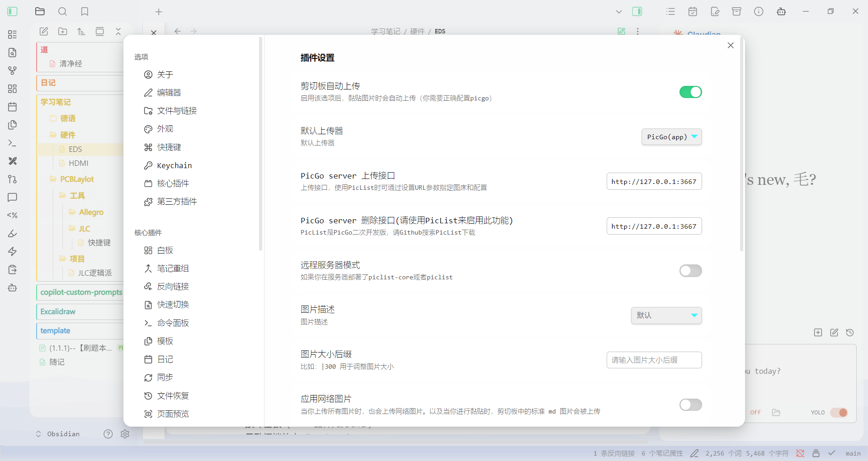This screenshot has width=868, height=461.
Task: Turn on the 应用网络图片 toggle
Action: pyautogui.click(x=690, y=405)
